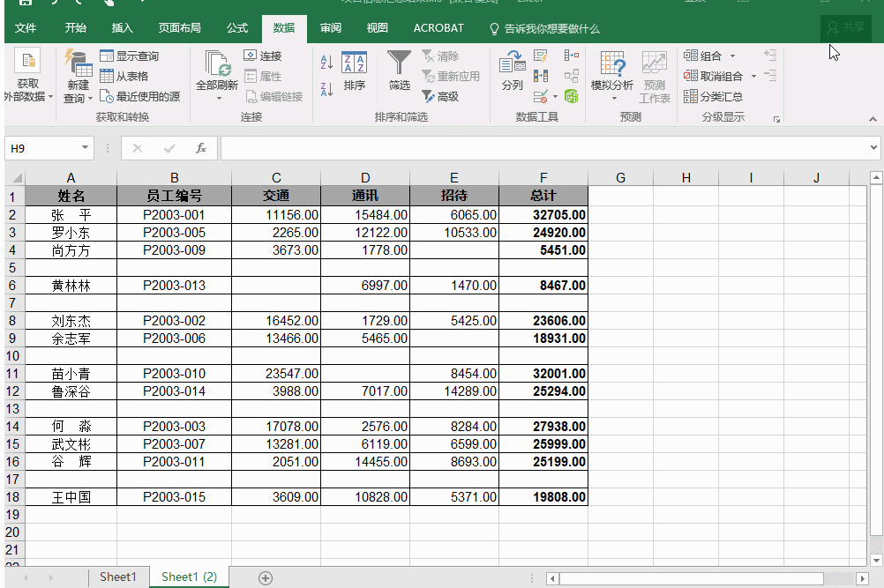884x588 pixels.
Task: Open Connections (连接) in ribbon
Action: [x=263, y=56]
